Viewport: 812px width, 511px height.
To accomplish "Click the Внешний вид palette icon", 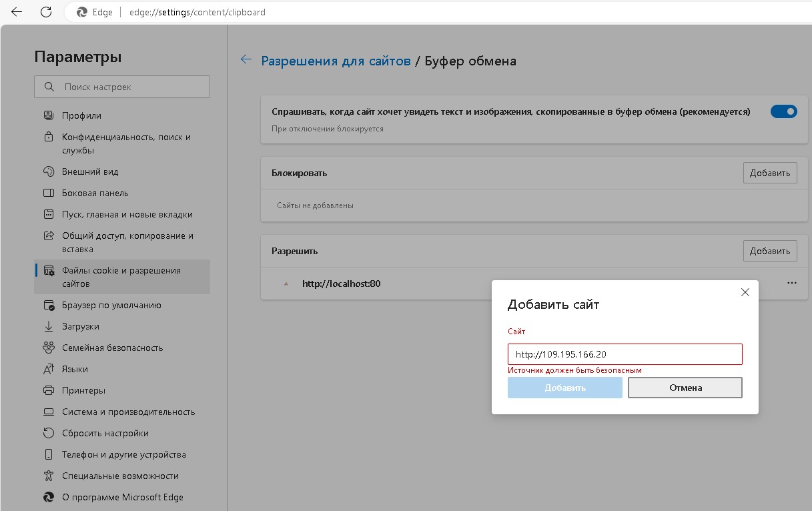I will [48, 171].
